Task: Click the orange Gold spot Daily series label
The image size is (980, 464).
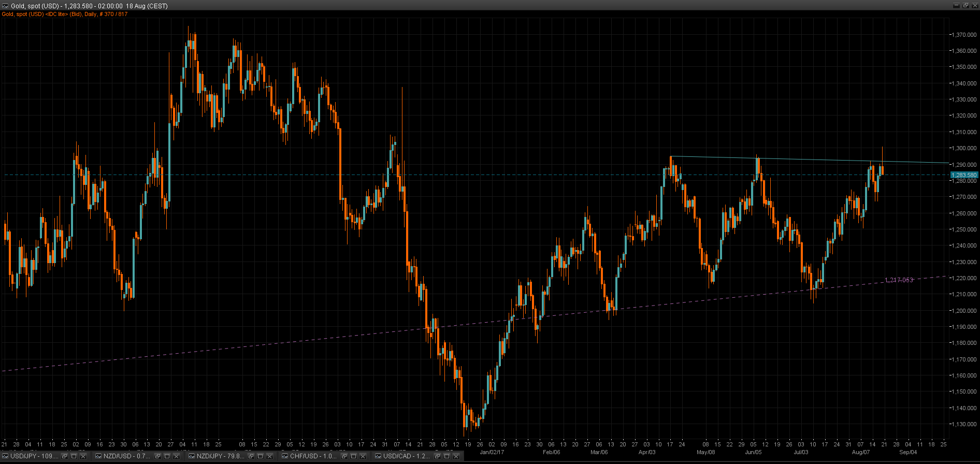Action: coord(65,14)
